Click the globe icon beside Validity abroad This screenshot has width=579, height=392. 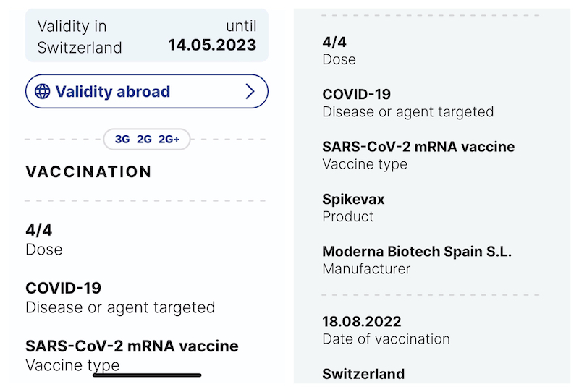click(x=43, y=91)
